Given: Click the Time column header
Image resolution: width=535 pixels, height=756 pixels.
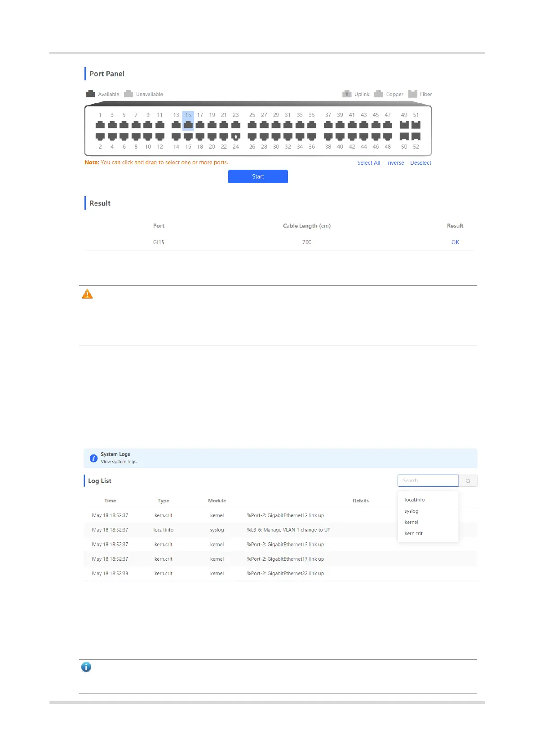Looking at the screenshot, I should pyautogui.click(x=110, y=501).
